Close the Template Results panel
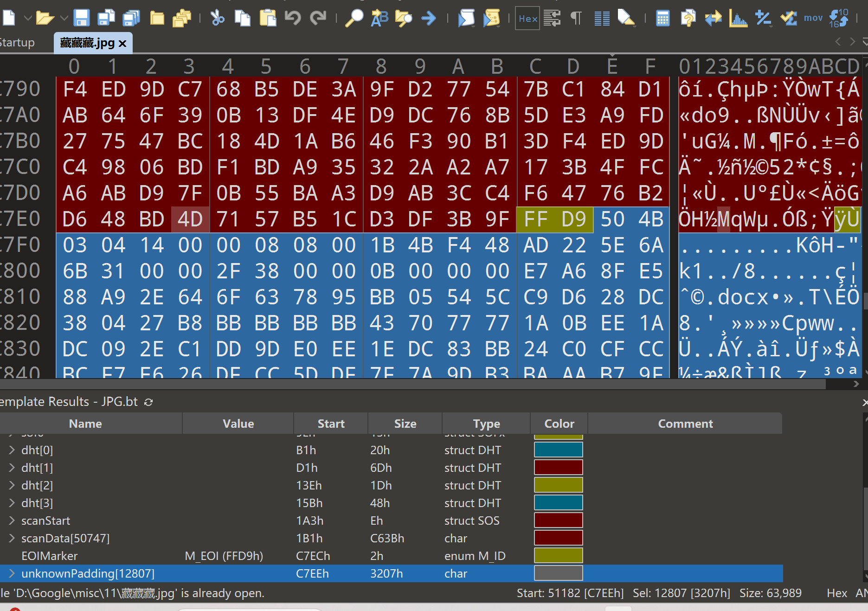 [x=865, y=402]
